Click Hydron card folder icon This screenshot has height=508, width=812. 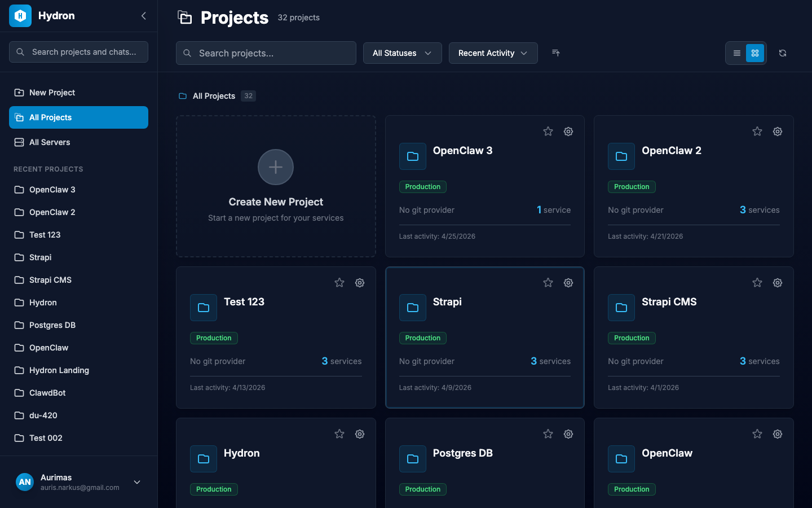204,459
